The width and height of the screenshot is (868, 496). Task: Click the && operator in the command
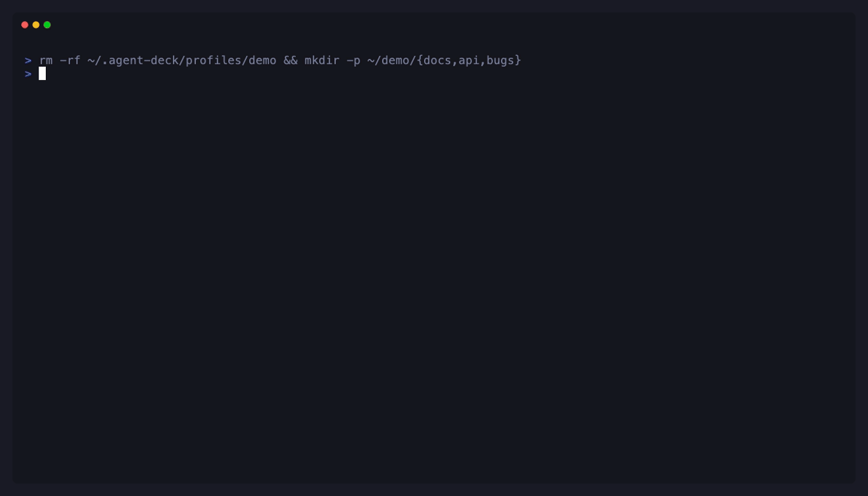tap(290, 60)
